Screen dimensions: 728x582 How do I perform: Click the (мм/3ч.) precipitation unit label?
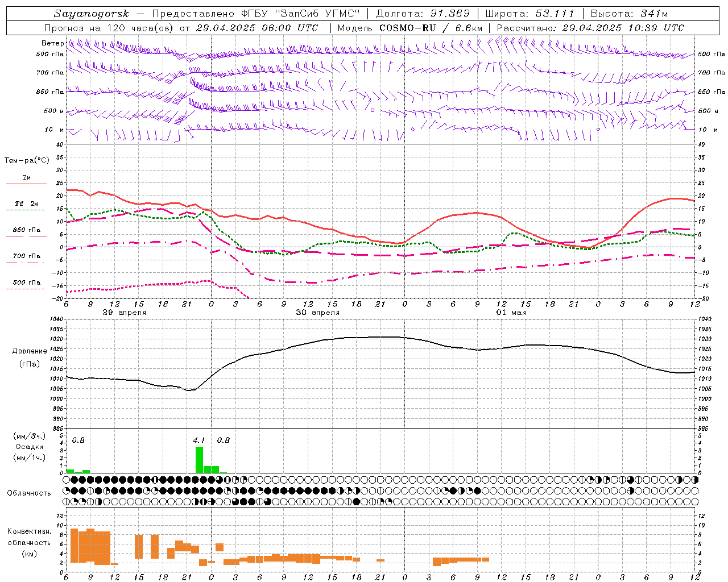29,436
